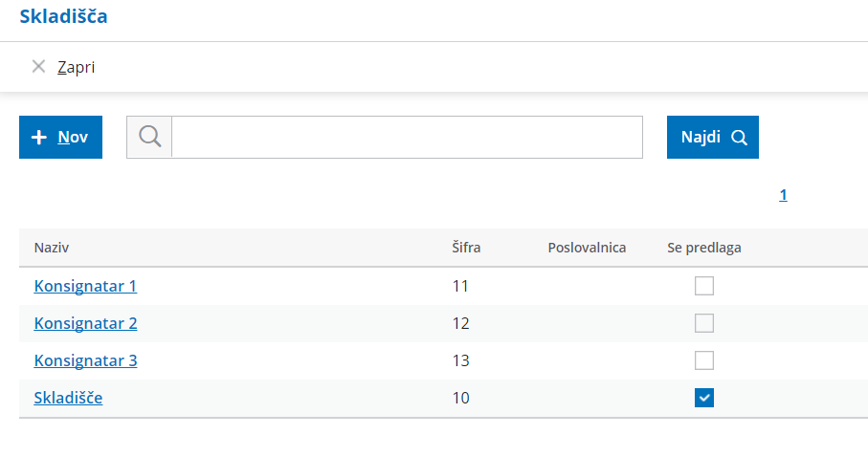Image resolution: width=868 pixels, height=457 pixels.
Task: Enable Se predlaga for Konsignatar 1
Action: [704, 286]
